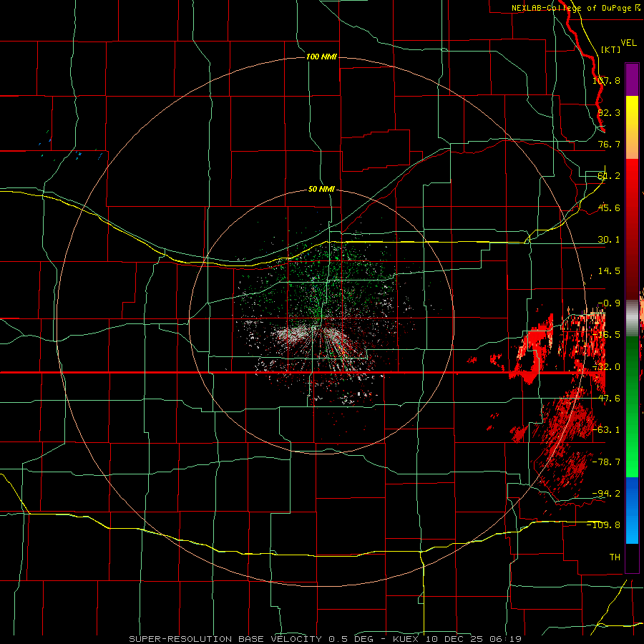Click the blue segment of the velocity color bar

point(632,510)
